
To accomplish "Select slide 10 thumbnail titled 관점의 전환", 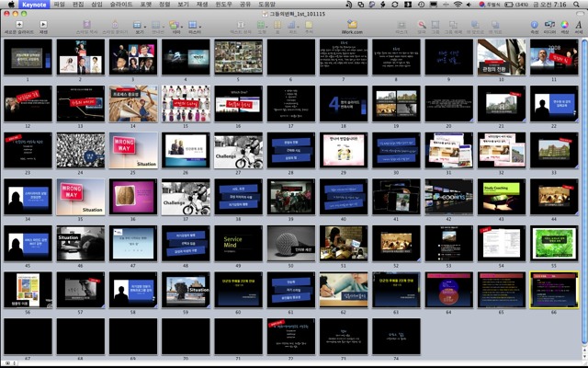I will click(502, 57).
